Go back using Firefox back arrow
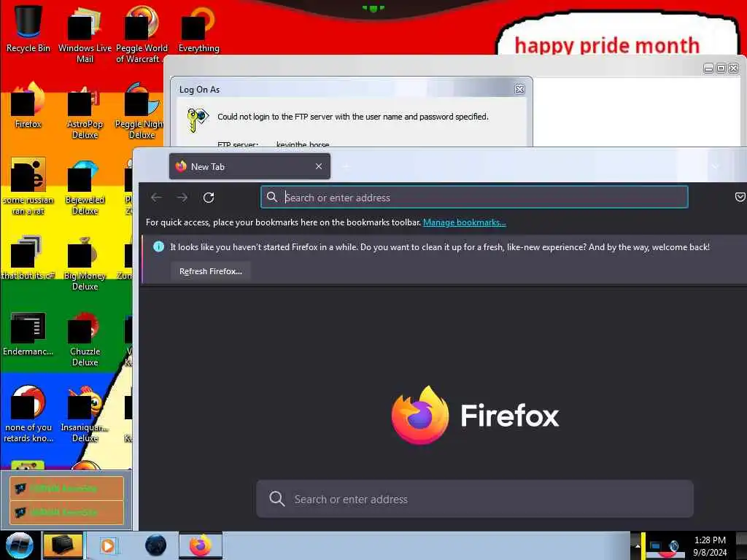Image resolution: width=747 pixels, height=560 pixels. (x=156, y=198)
